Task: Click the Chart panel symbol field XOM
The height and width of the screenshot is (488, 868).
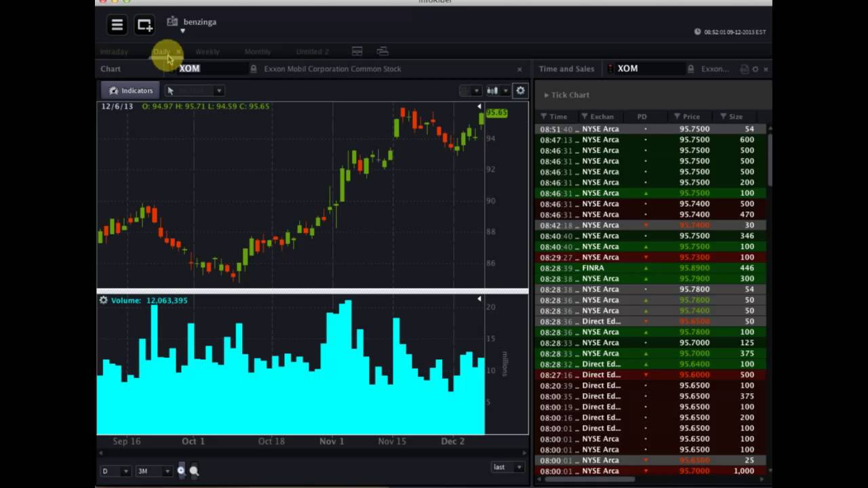Action: [213, 68]
